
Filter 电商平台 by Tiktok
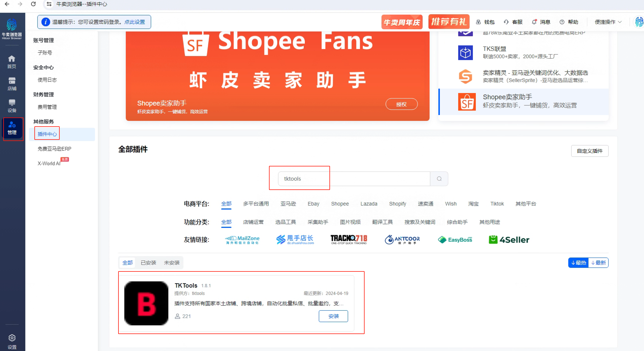coord(497,204)
